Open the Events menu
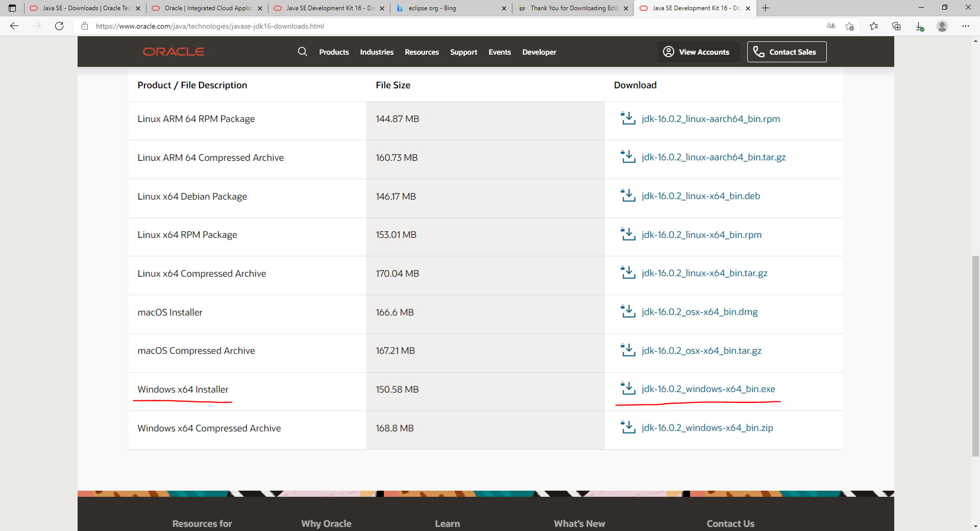980x531 pixels. tap(499, 52)
